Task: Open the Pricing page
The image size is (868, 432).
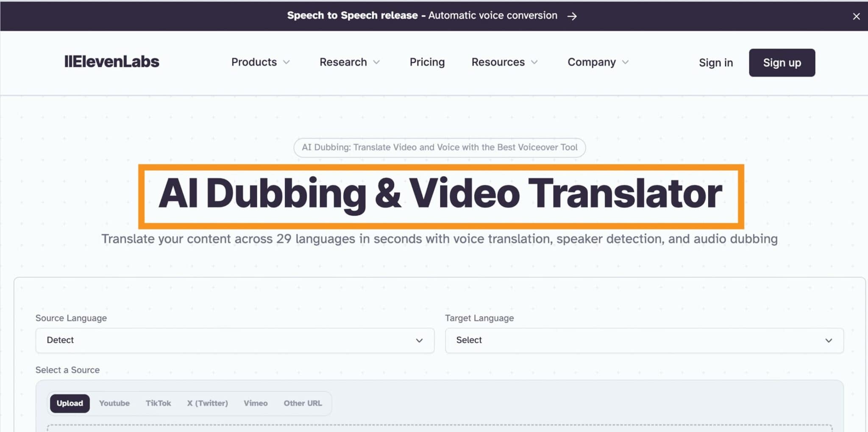Action: pyautogui.click(x=427, y=62)
